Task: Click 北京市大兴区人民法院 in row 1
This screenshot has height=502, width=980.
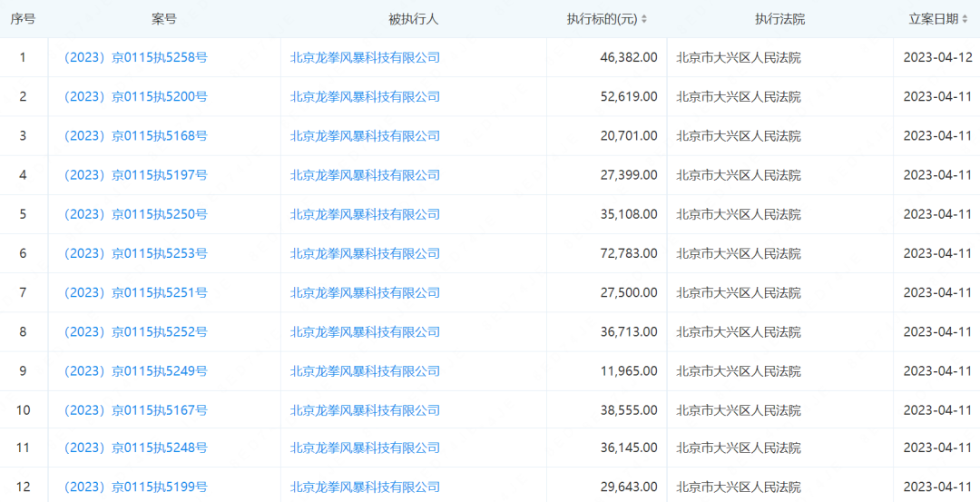Action: (x=739, y=58)
